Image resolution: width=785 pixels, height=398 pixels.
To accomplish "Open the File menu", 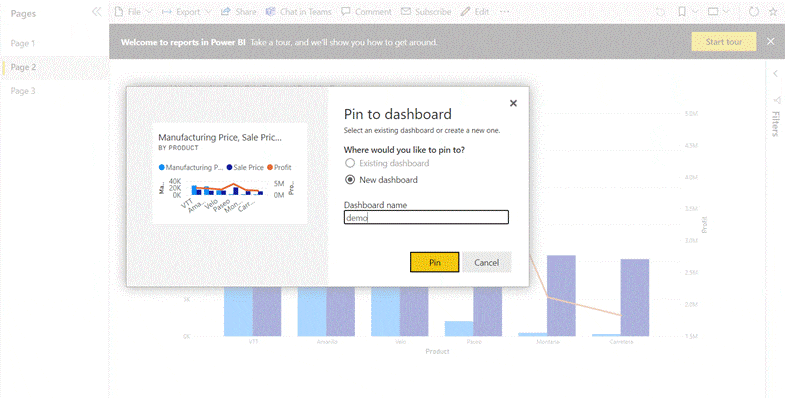I will 133,12.
